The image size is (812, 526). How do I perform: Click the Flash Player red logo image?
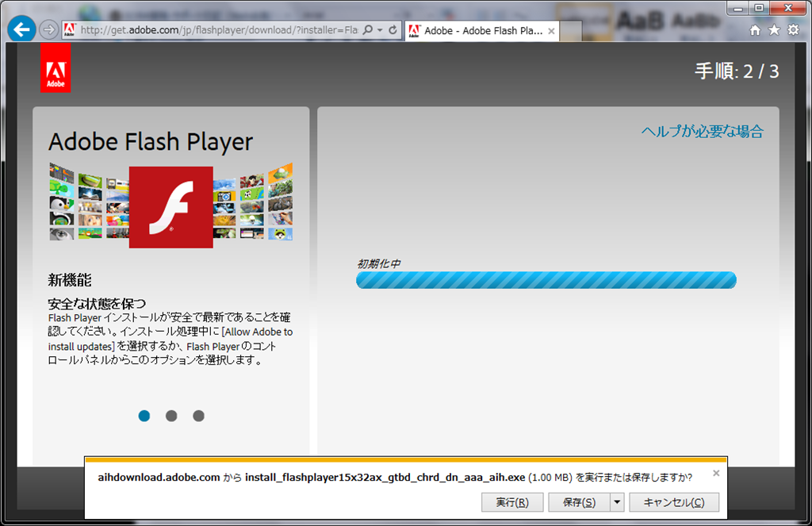tap(171, 207)
